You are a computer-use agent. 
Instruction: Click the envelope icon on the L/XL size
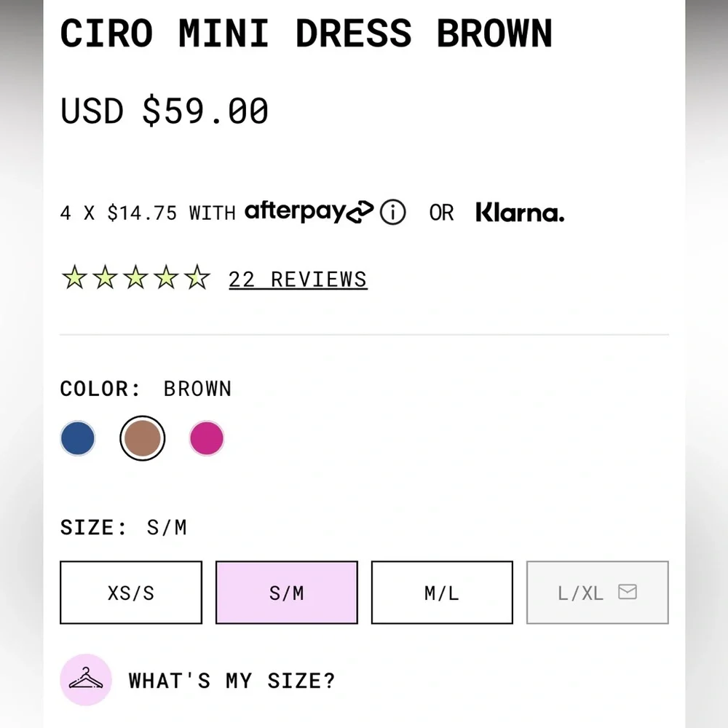[628, 593]
